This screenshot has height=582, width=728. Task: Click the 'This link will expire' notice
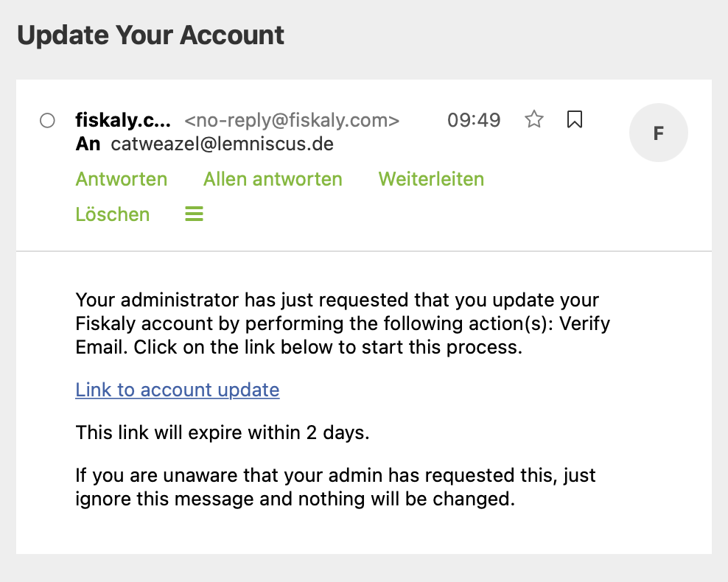[223, 432]
